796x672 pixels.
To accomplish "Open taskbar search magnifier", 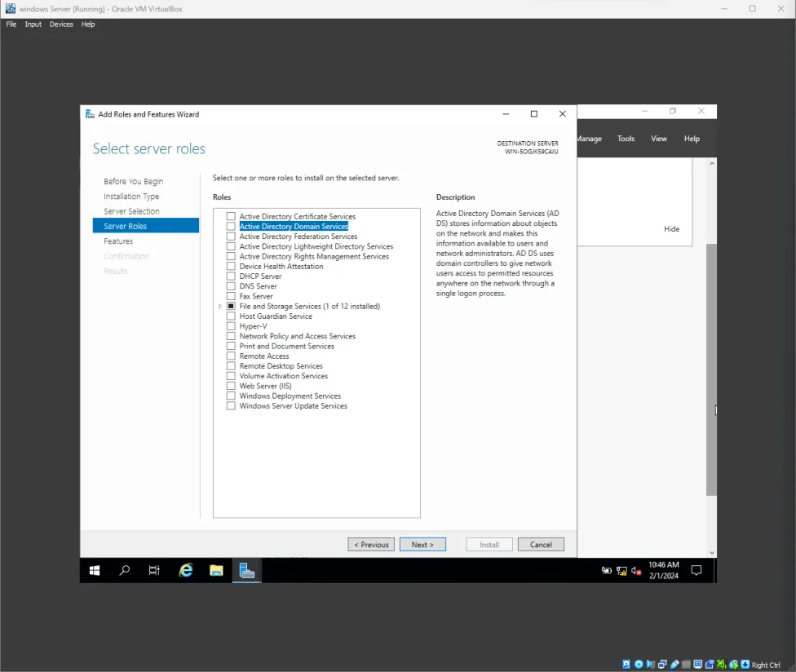I will [124, 571].
